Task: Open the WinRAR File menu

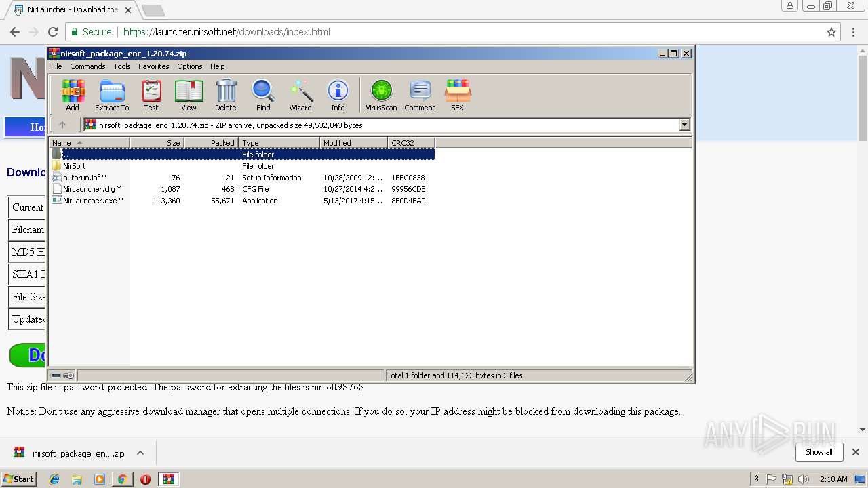Action: point(56,66)
